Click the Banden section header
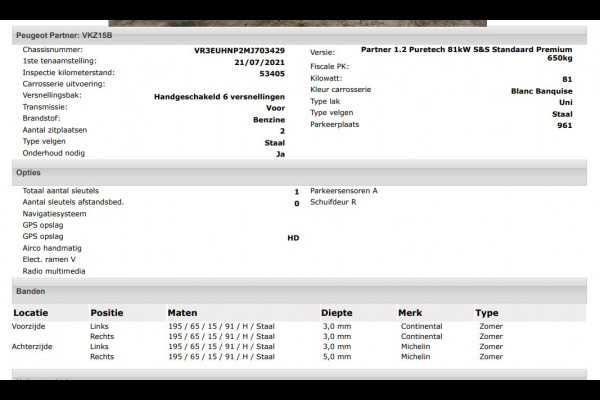600x400 pixels. 31,291
